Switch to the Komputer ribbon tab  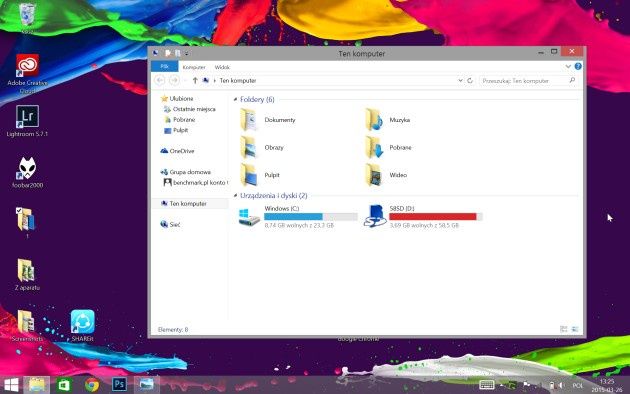click(194, 67)
